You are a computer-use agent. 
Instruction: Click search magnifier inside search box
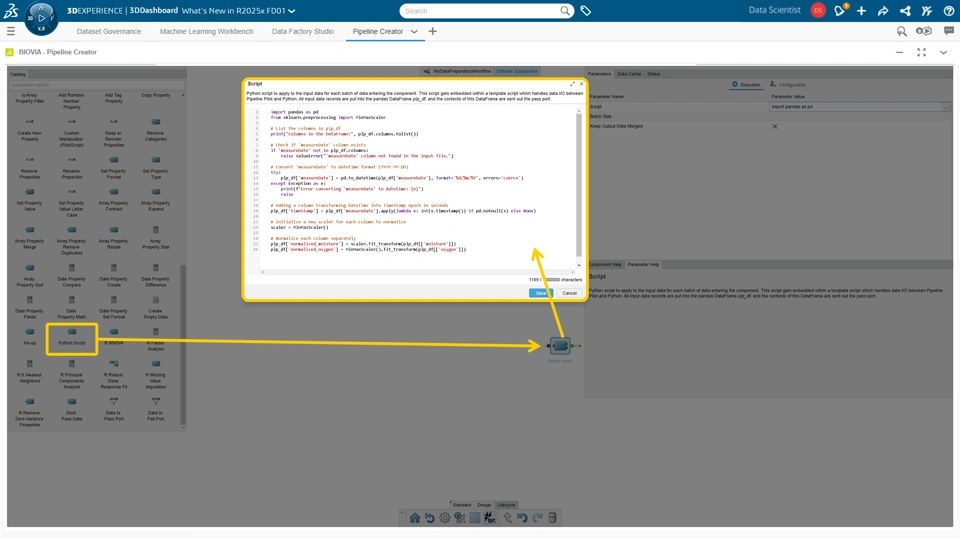(x=564, y=10)
